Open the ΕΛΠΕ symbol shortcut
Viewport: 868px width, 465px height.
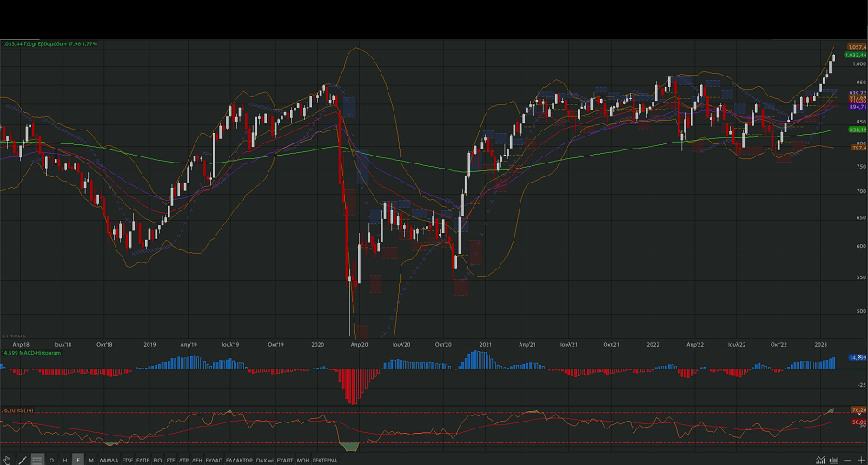coord(142,460)
